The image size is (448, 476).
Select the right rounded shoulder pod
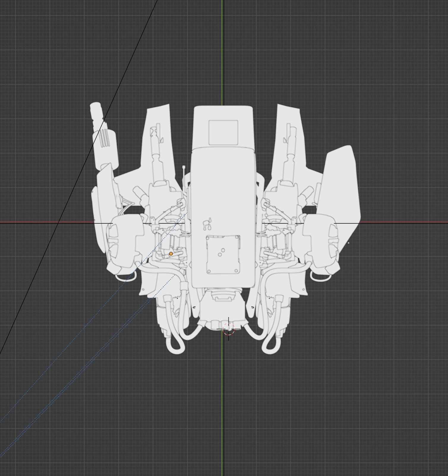[x=321, y=244]
